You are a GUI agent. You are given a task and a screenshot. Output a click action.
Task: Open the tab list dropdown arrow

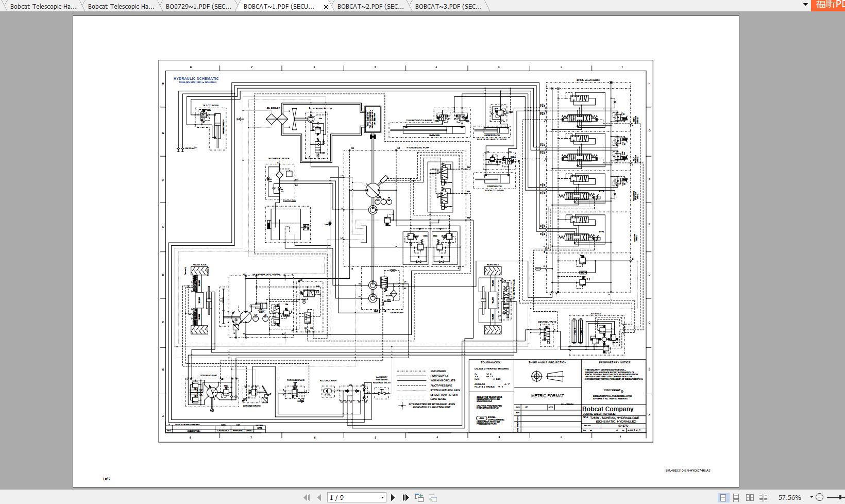[805, 4]
